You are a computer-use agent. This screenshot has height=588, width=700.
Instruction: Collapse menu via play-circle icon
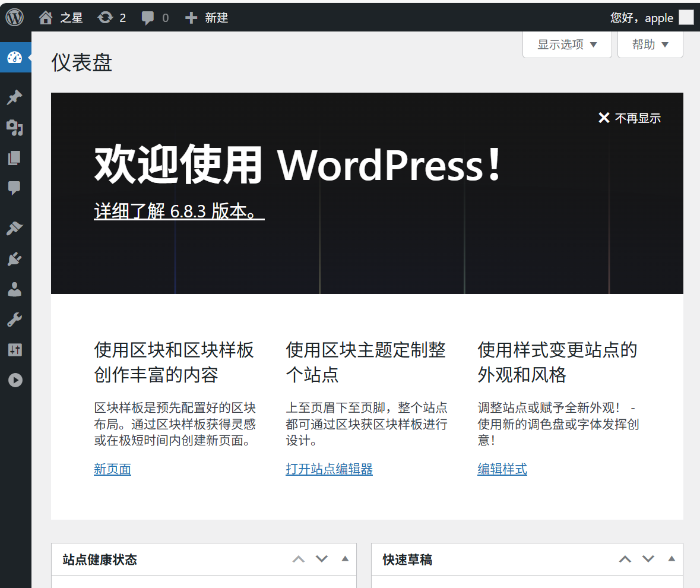[15, 380]
